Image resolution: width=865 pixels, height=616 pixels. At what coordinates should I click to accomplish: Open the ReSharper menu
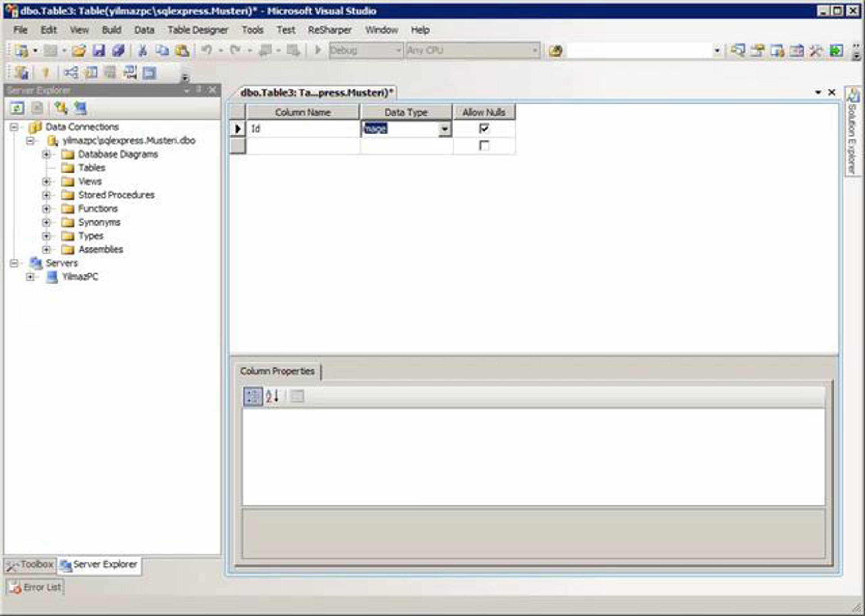[329, 30]
